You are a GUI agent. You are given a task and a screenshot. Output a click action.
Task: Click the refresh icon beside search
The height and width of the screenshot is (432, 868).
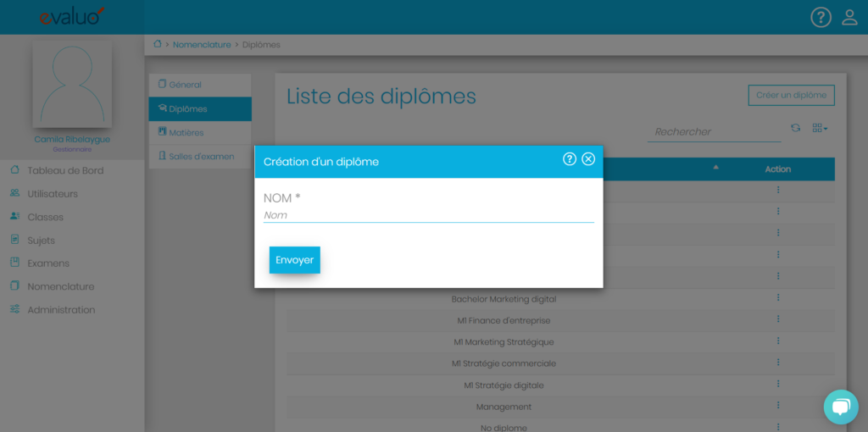pos(795,128)
